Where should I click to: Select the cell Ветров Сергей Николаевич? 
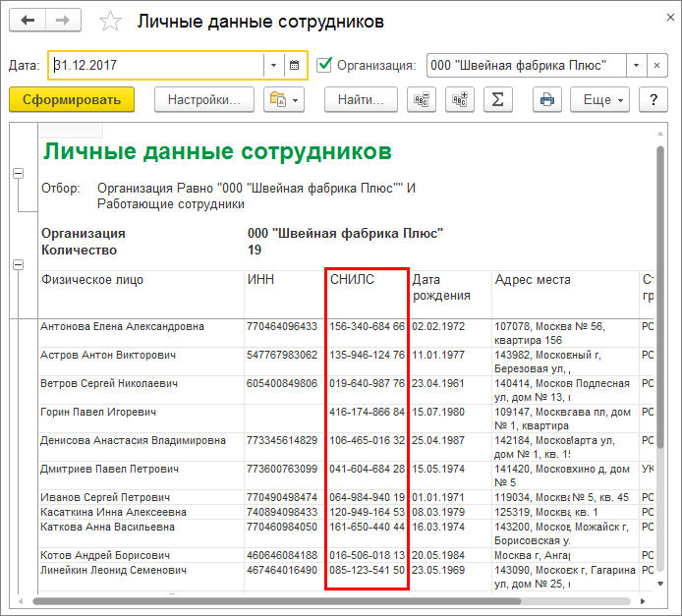[x=141, y=390]
